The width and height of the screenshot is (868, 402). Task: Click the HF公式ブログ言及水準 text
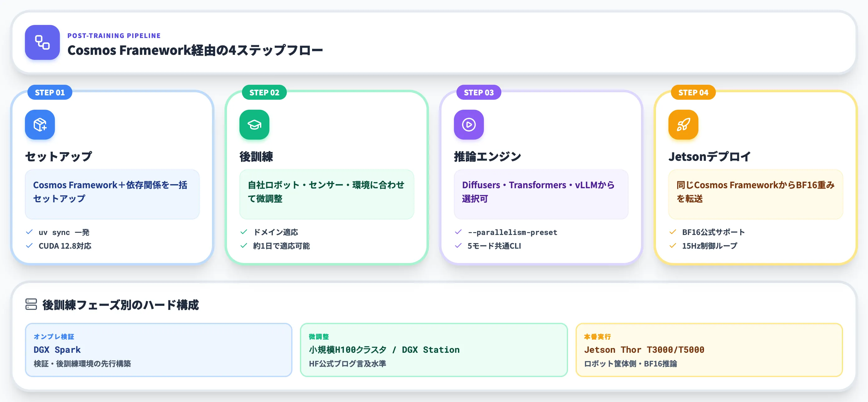click(x=347, y=364)
